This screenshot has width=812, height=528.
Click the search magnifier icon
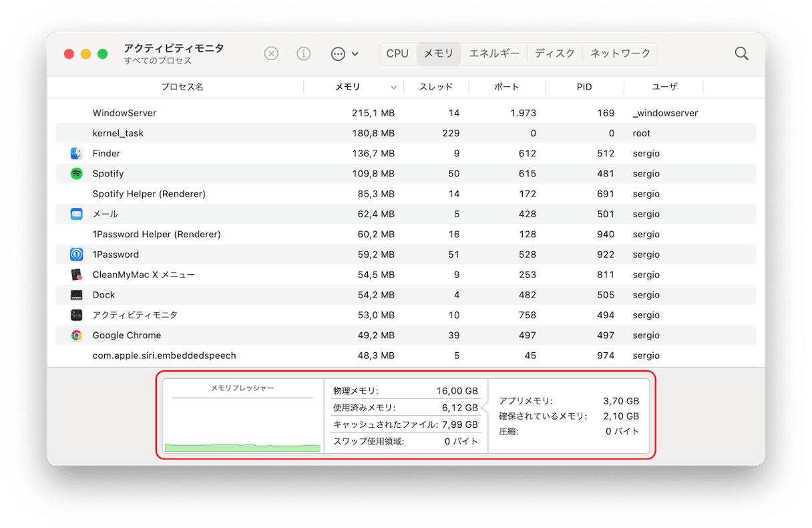[x=741, y=53]
